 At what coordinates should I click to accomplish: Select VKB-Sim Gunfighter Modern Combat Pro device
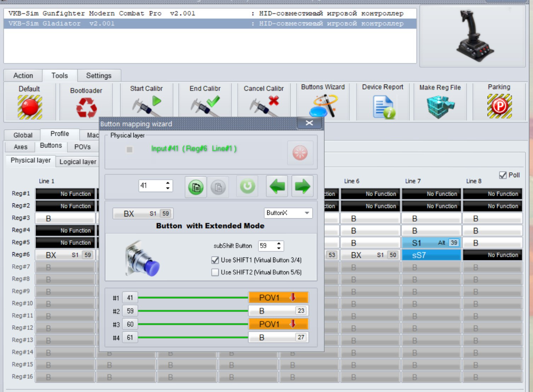click(x=210, y=14)
